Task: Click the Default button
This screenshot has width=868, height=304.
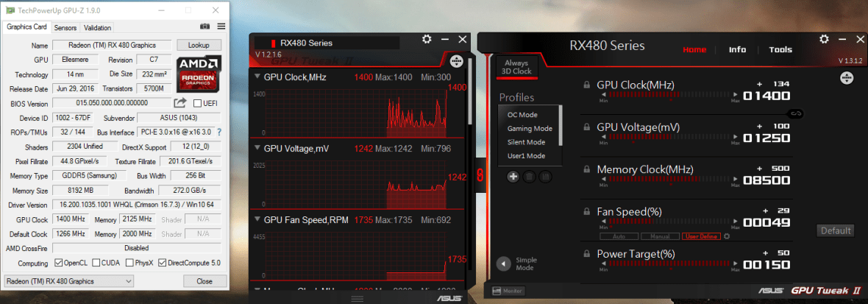Action: click(836, 230)
